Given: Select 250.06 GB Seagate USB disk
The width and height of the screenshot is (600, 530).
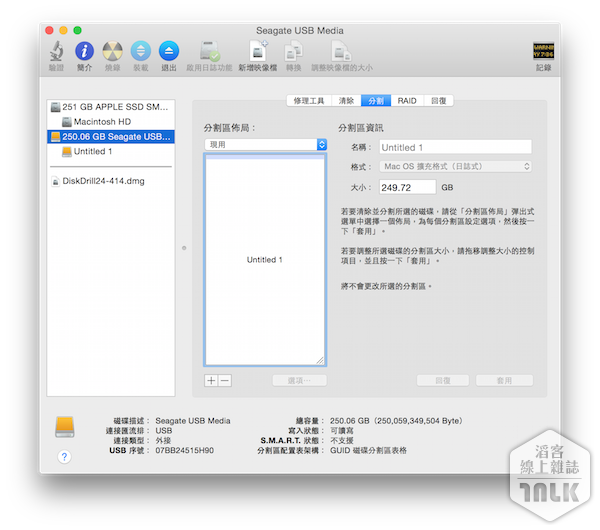Looking at the screenshot, I should coord(111,137).
